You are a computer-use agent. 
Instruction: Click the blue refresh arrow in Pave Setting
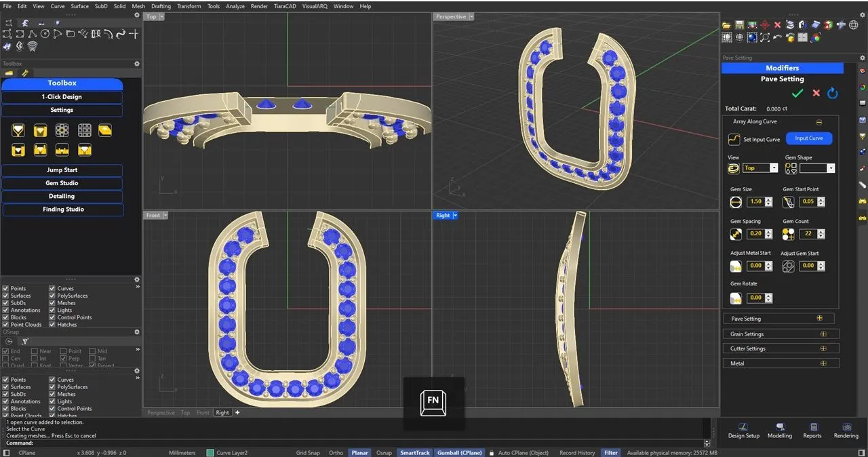(833, 93)
